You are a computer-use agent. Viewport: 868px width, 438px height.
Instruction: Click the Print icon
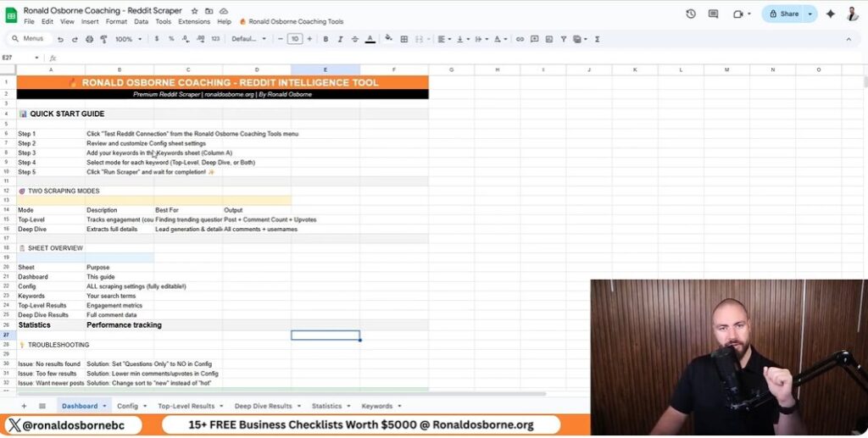(89, 39)
